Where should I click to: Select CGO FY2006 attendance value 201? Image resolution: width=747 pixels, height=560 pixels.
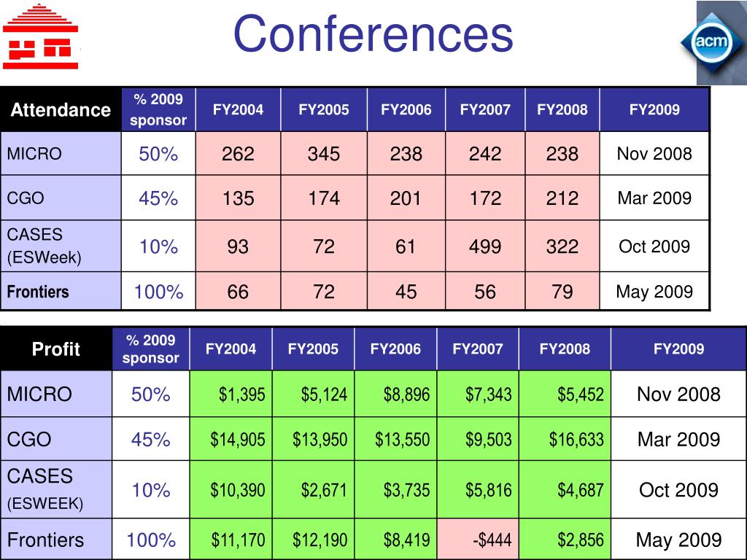[406, 198]
